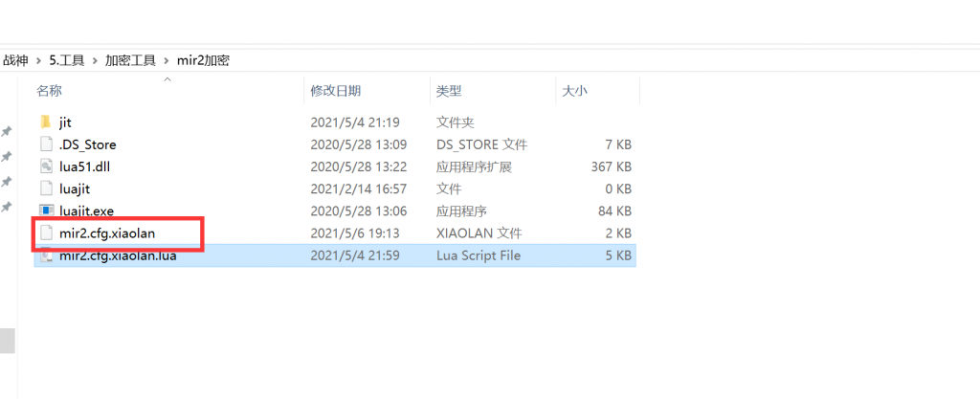Select the mir2.cfg.xiaolan.lua script icon

(x=45, y=255)
